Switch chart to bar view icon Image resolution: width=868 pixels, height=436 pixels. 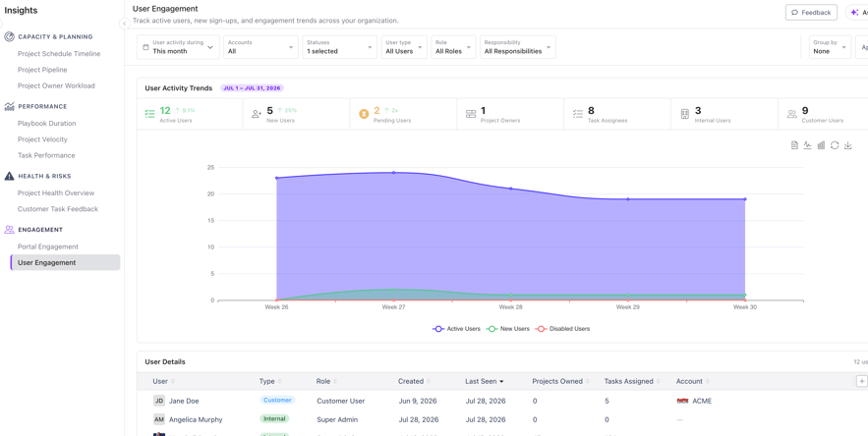[x=821, y=145]
